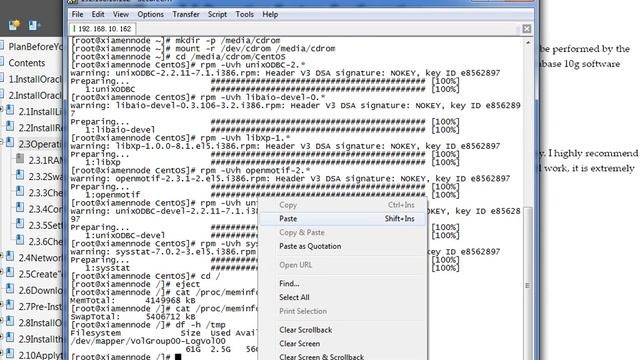Open the PlanBeforeYo bookmark in PDF panel

tap(36, 47)
